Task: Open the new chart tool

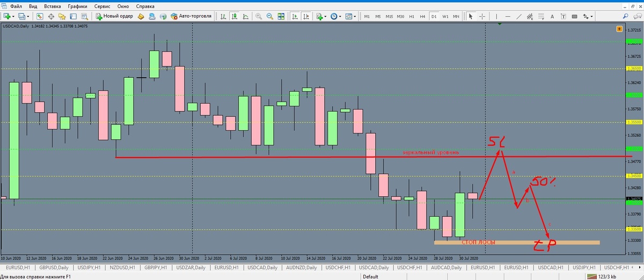Action: (6, 16)
